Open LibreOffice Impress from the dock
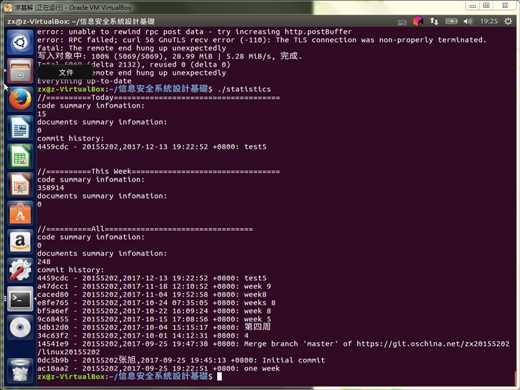The image size is (520, 390). tap(20, 185)
